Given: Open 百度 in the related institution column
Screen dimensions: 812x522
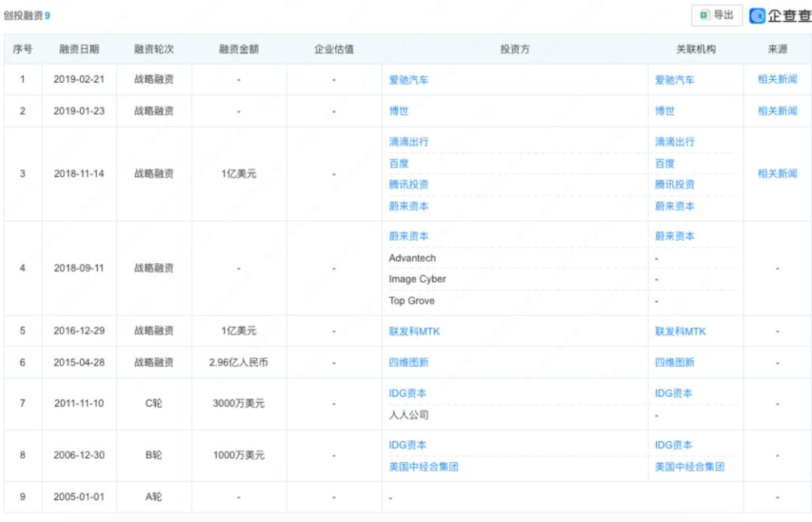Looking at the screenshot, I should click(x=665, y=163).
